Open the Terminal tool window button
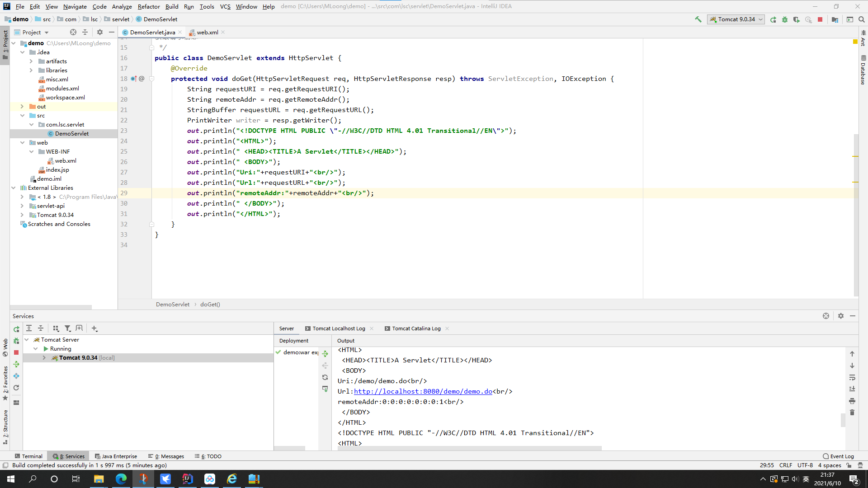 click(x=28, y=456)
